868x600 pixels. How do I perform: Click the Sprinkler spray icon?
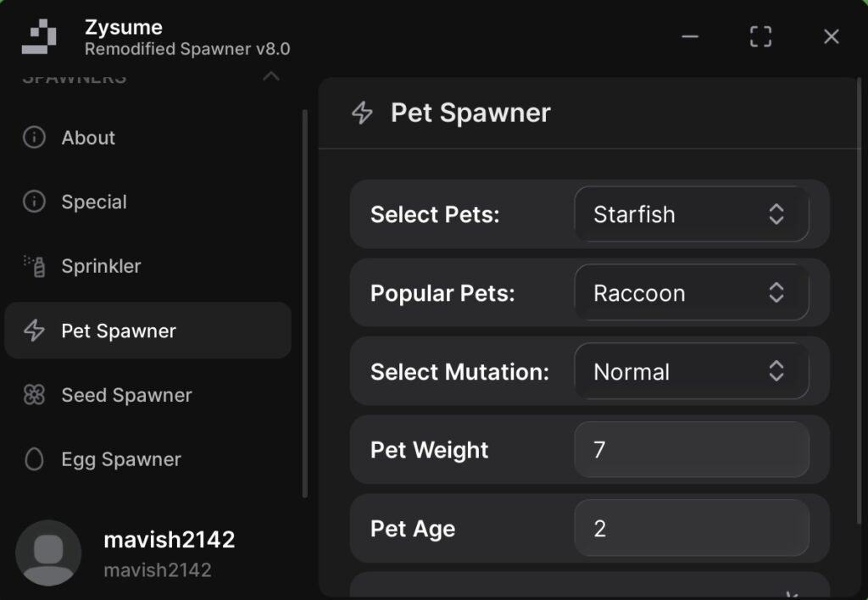(34, 266)
